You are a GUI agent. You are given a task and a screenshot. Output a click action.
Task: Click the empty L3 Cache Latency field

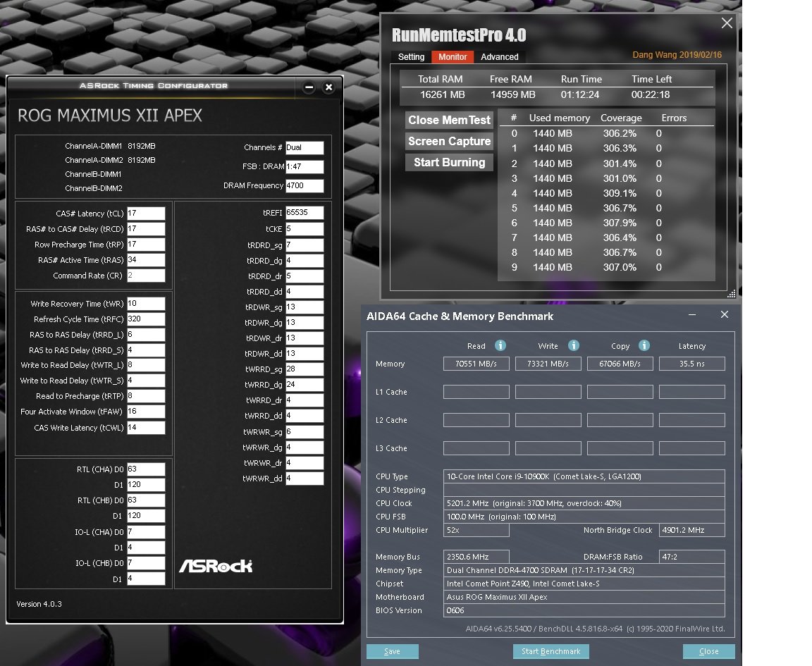tap(692, 448)
